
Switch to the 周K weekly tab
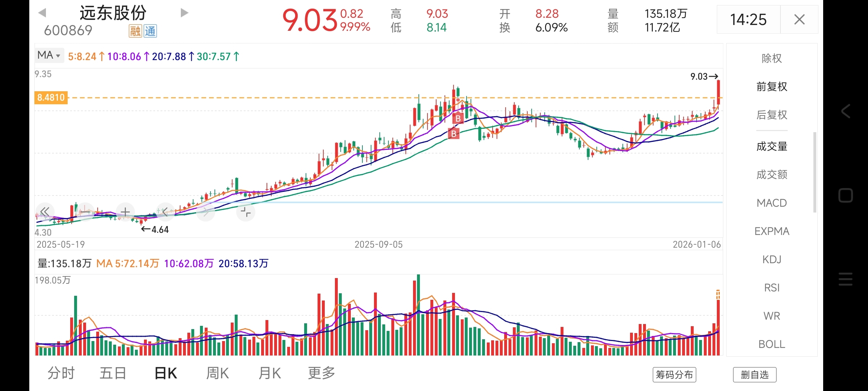(217, 373)
